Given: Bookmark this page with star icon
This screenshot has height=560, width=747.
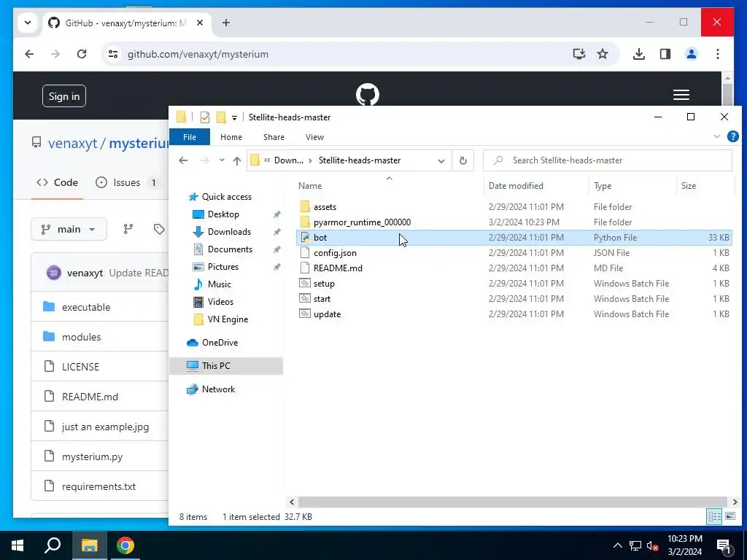Looking at the screenshot, I should pos(603,54).
